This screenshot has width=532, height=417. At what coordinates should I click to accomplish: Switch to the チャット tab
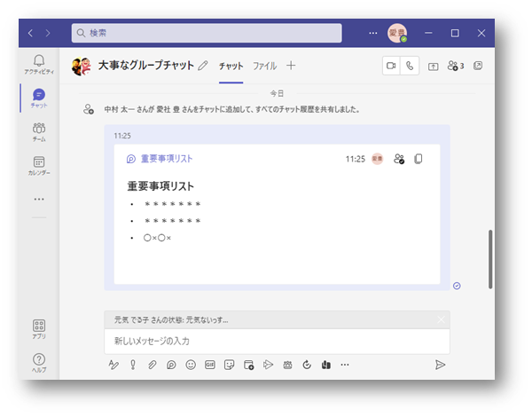(x=231, y=66)
